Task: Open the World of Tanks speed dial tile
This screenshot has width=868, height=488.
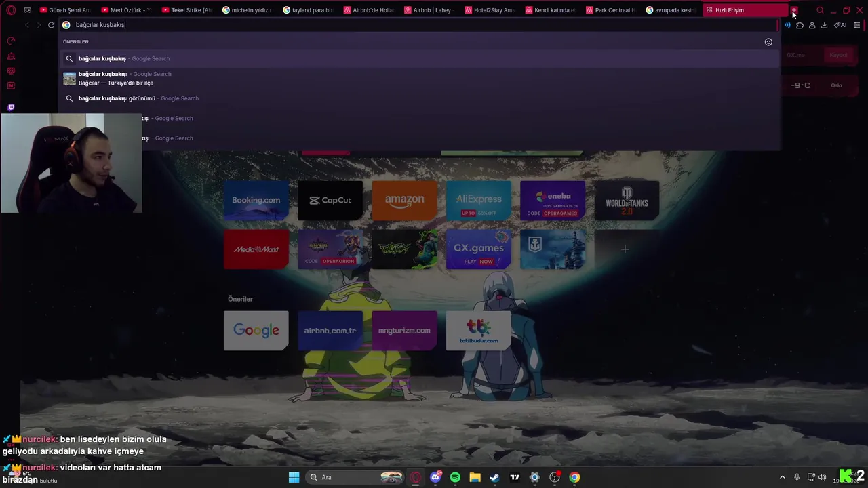Action: [x=627, y=201]
